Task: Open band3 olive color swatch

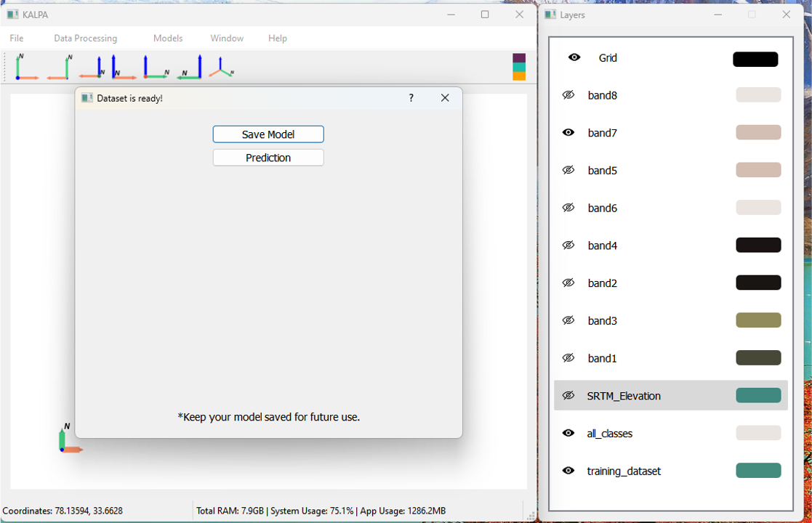Action: (758, 320)
